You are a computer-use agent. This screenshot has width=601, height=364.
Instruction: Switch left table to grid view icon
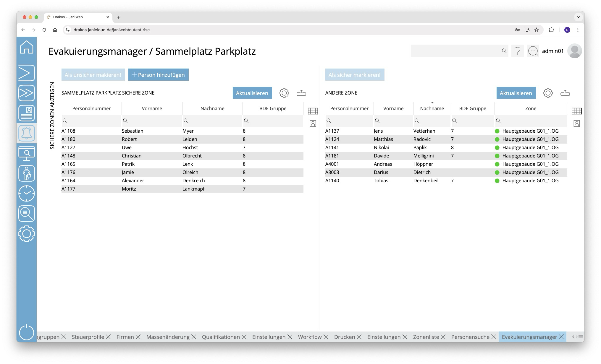(313, 111)
